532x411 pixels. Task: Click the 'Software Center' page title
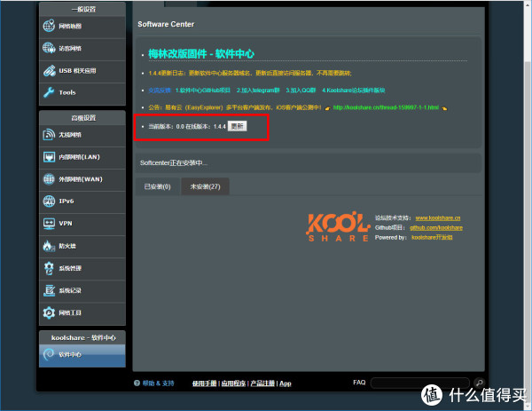[x=166, y=24]
